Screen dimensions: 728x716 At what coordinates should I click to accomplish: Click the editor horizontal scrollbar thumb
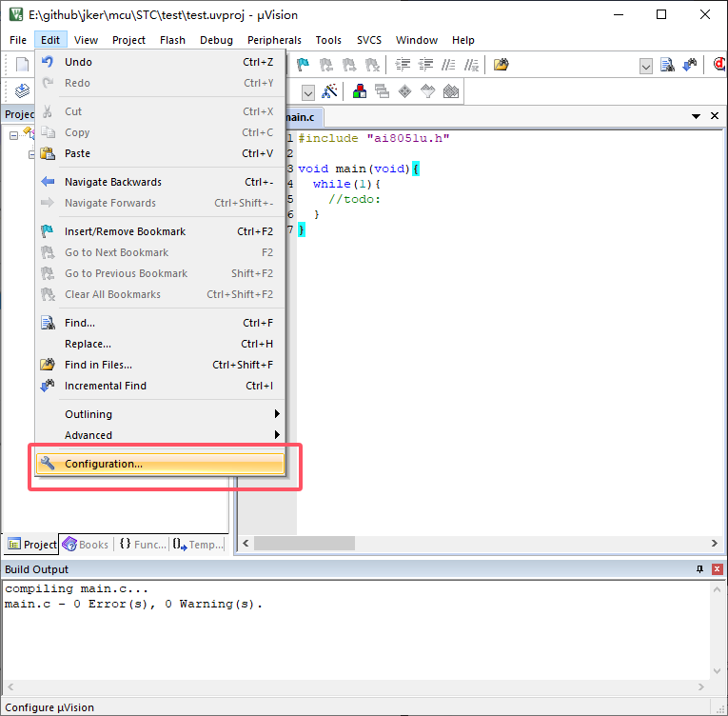click(305, 543)
